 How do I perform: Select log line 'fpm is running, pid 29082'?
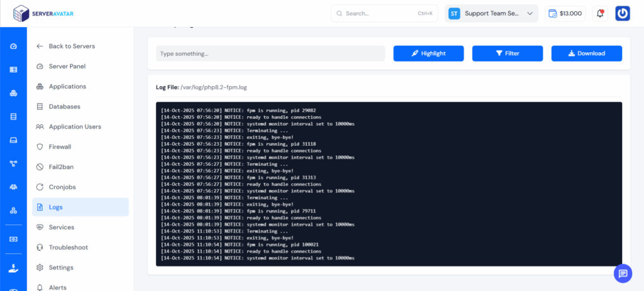[238, 111]
